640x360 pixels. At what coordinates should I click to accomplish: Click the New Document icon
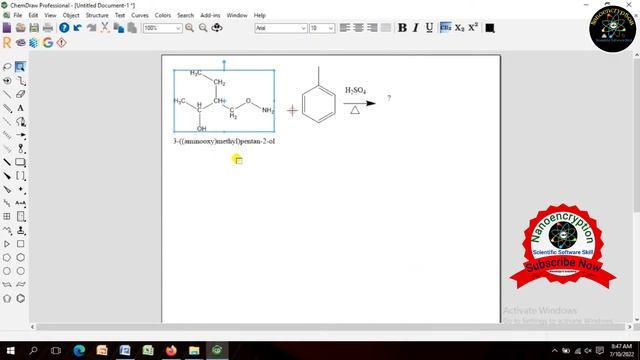[7, 28]
